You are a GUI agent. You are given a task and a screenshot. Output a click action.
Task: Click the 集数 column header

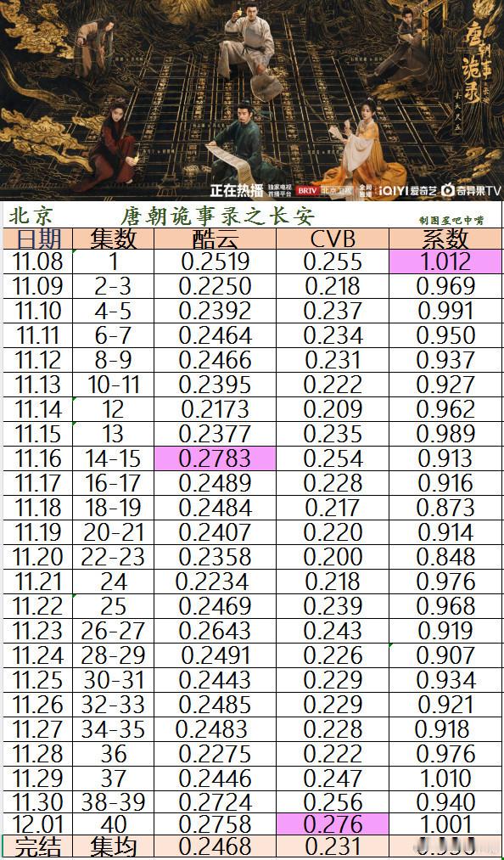point(114,239)
